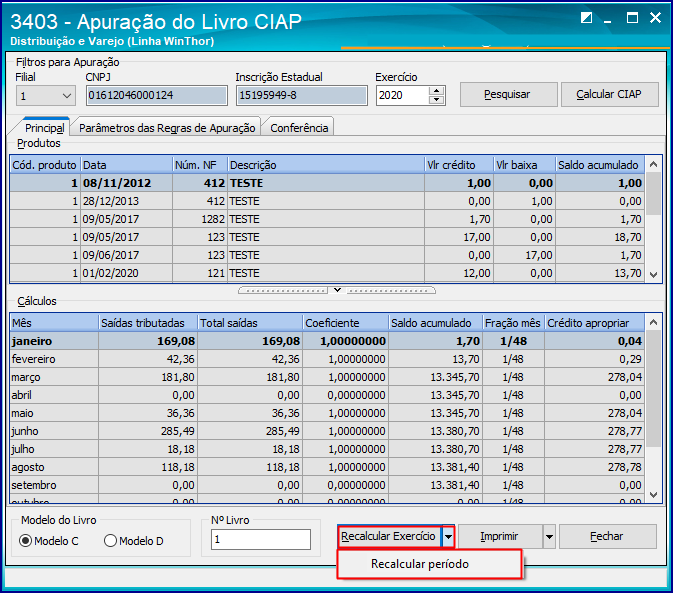Screen dimensions: 673x593
Task: Select the Modelo C radio button
Action: pyautogui.click(x=26, y=541)
